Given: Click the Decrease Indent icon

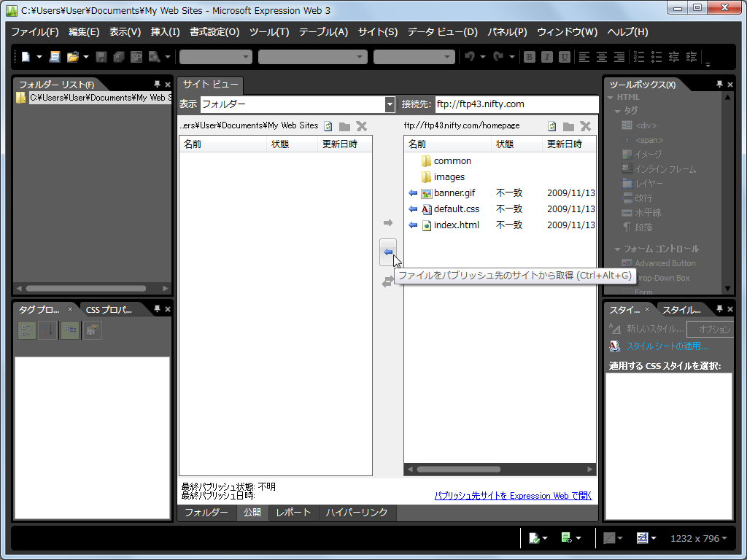Looking at the screenshot, I should (674, 57).
